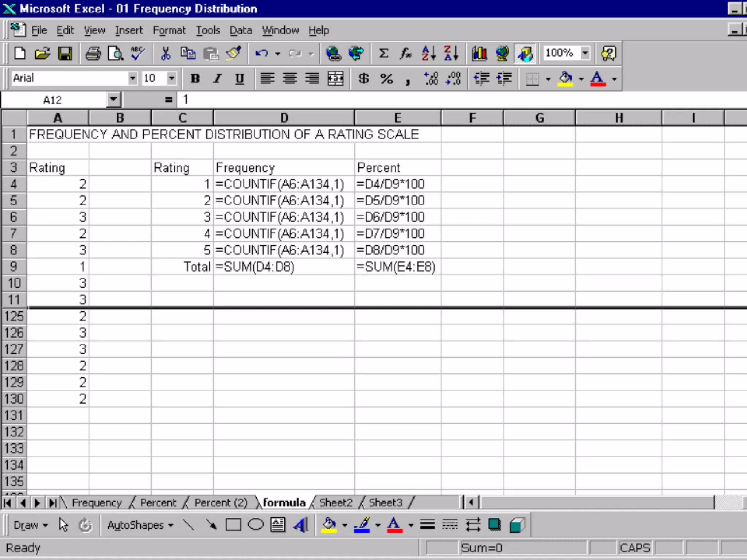Expand the Arial font name dropdown

tap(132, 78)
